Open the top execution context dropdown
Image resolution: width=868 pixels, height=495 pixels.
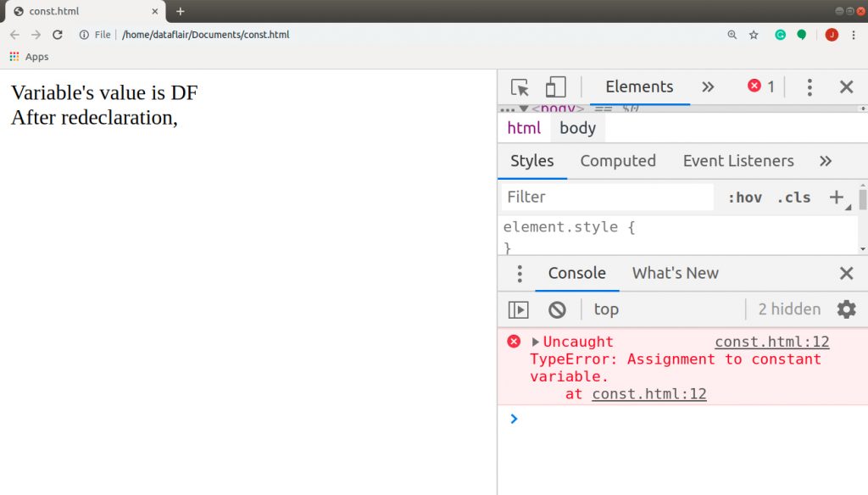tap(606, 309)
